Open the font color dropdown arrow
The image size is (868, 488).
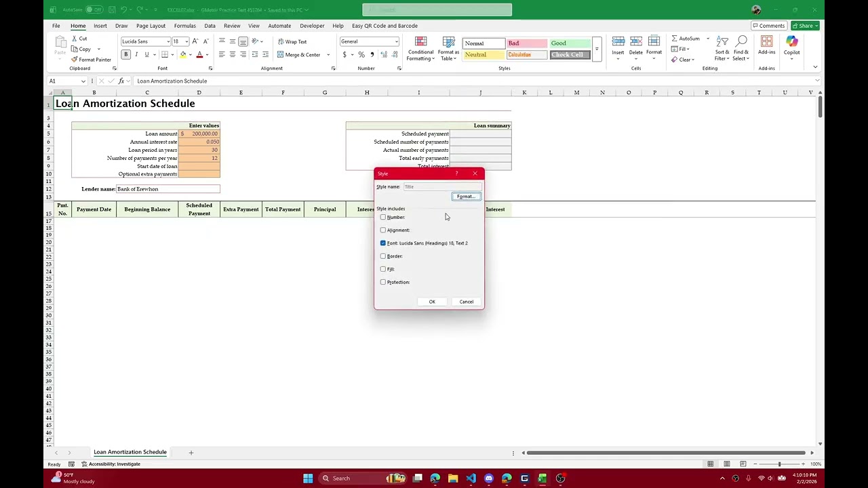click(x=207, y=54)
